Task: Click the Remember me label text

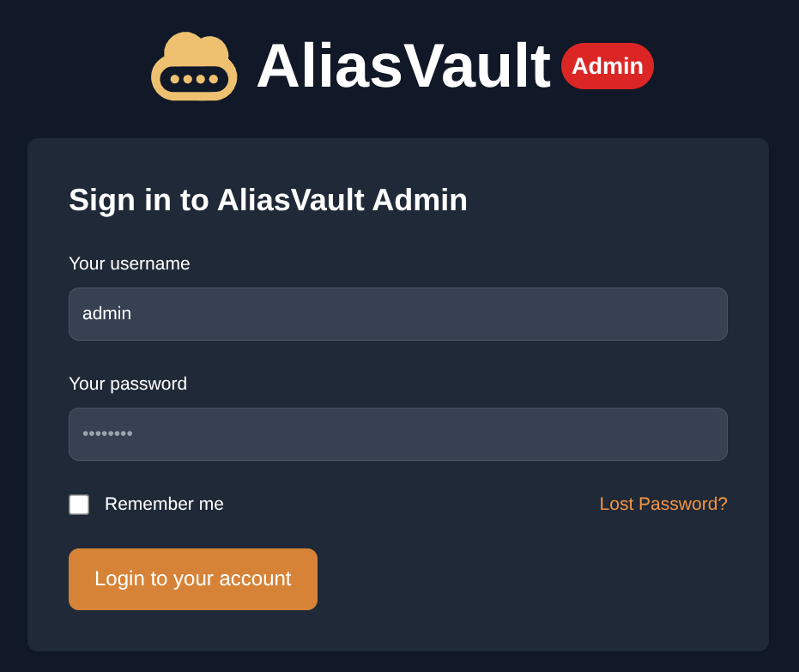Action: 164,505
